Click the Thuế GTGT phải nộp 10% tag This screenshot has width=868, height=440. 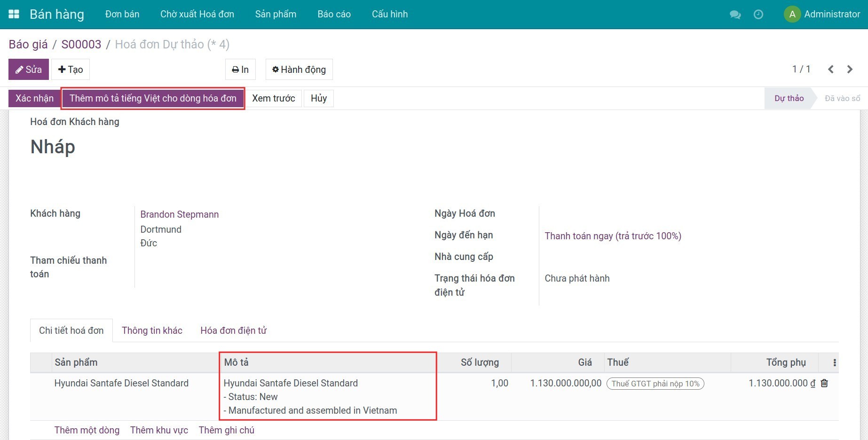[x=655, y=384]
